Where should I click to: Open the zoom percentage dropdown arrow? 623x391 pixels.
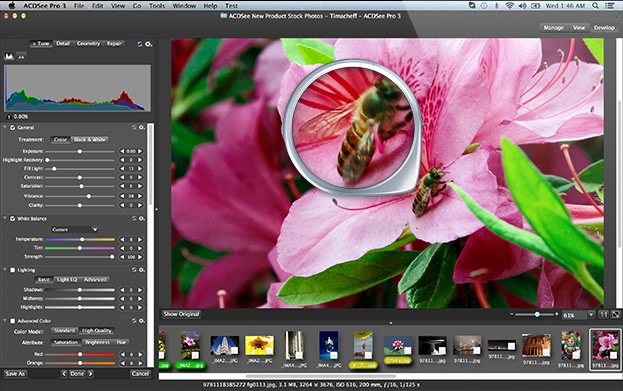591,315
